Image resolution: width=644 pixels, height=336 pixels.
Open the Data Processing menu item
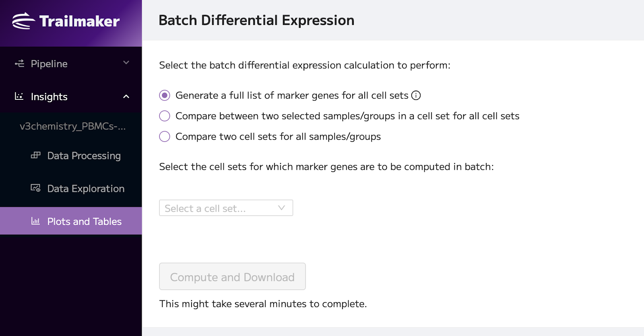(x=71, y=156)
